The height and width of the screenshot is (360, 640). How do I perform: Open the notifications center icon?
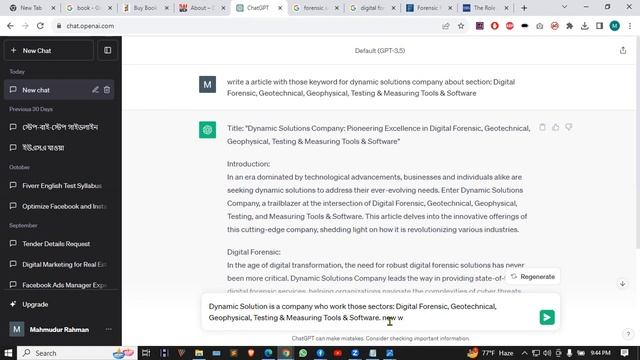[624, 353]
